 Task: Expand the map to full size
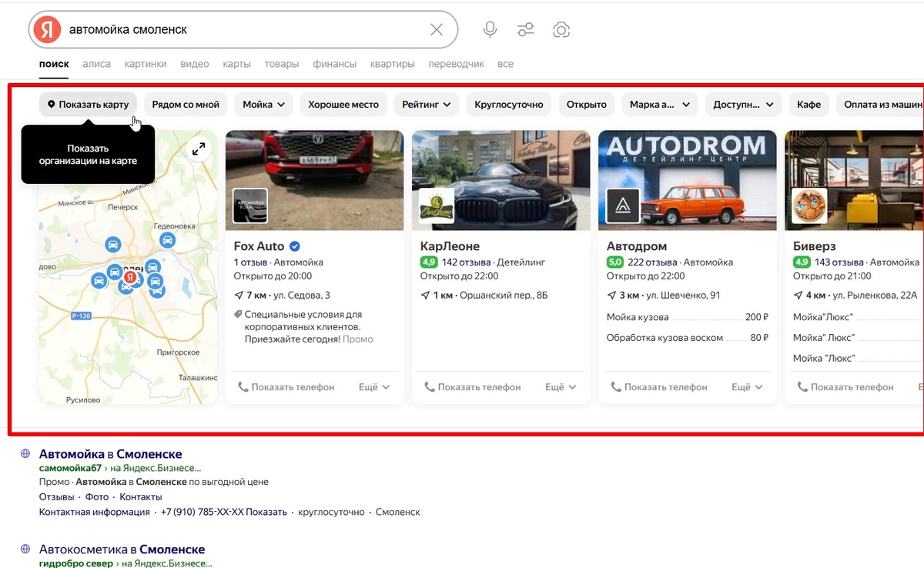pyautogui.click(x=199, y=149)
